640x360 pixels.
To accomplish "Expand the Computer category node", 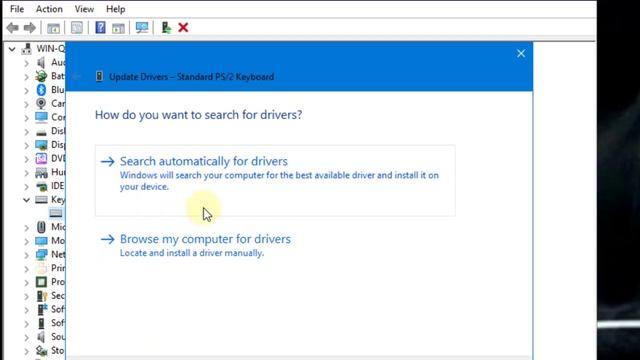I will (x=27, y=118).
